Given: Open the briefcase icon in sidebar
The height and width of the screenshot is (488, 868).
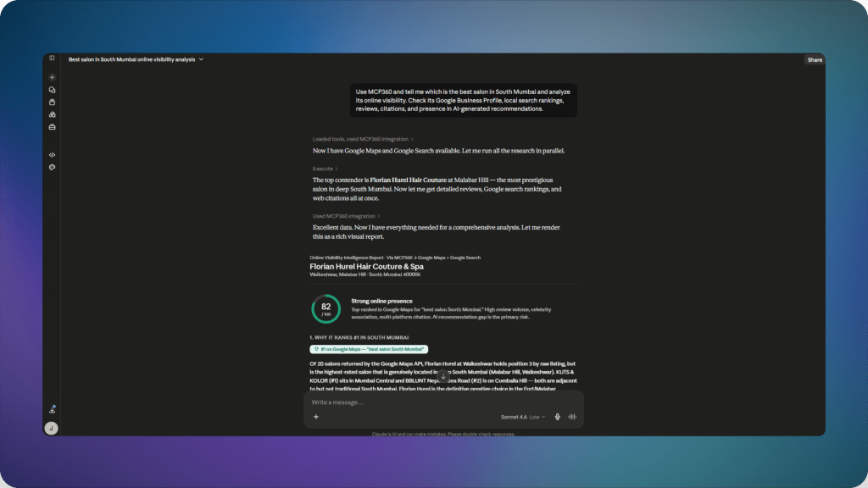Looking at the screenshot, I should tap(52, 127).
